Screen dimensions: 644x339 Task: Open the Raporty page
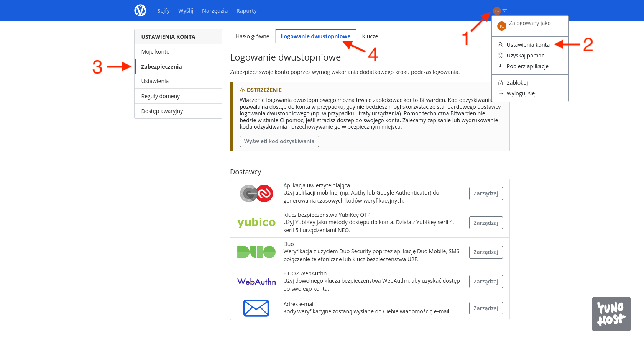click(x=246, y=11)
